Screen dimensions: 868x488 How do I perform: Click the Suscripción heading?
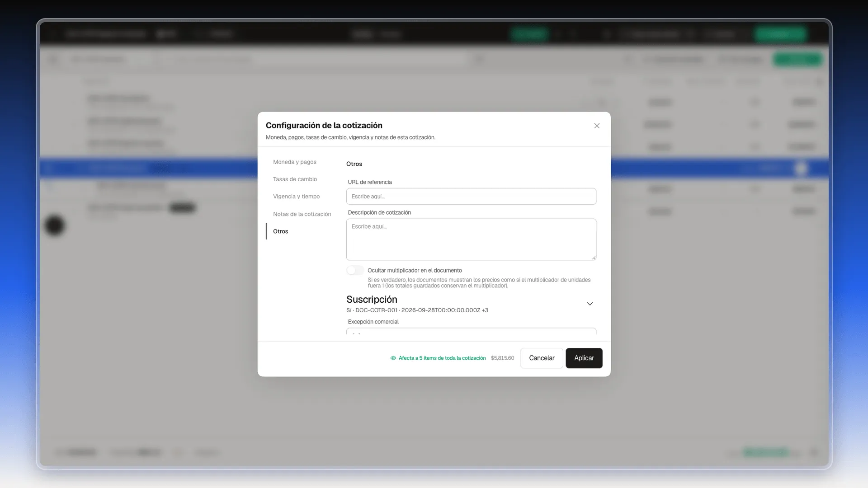coord(372,300)
